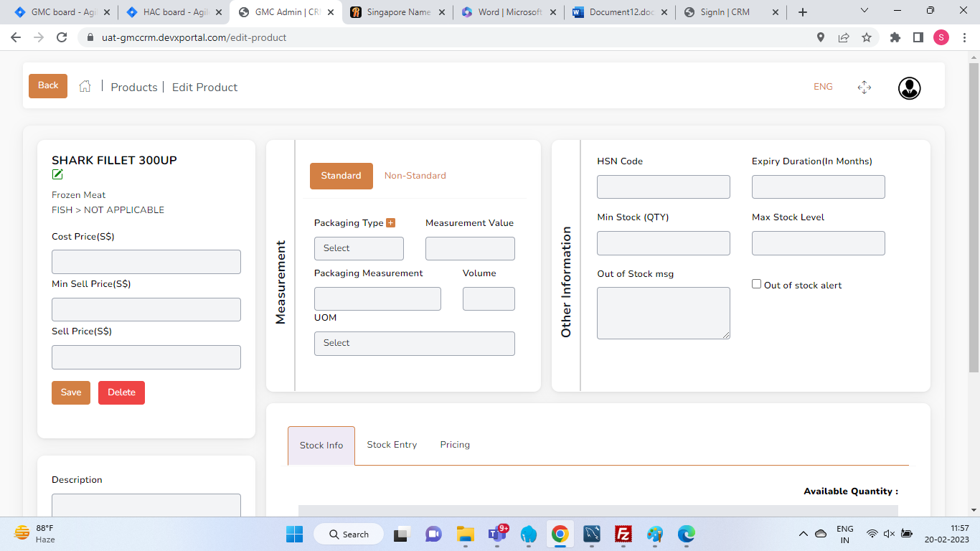Enable the Out of stock alert checkbox

(756, 284)
